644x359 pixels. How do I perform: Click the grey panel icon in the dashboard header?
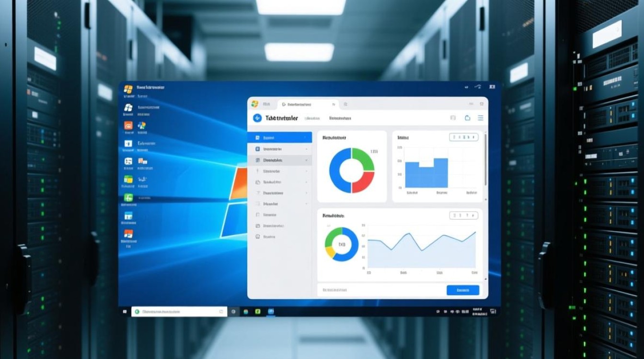[x=453, y=118]
